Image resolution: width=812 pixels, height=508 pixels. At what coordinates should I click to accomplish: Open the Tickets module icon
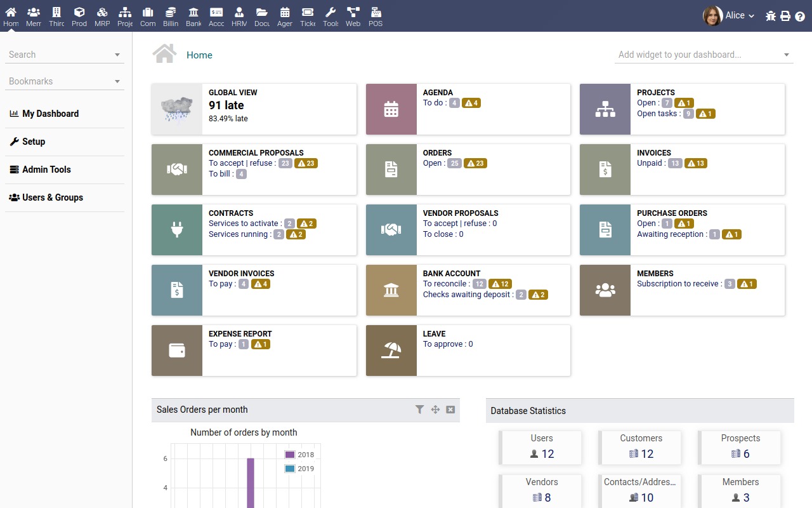pyautogui.click(x=308, y=16)
